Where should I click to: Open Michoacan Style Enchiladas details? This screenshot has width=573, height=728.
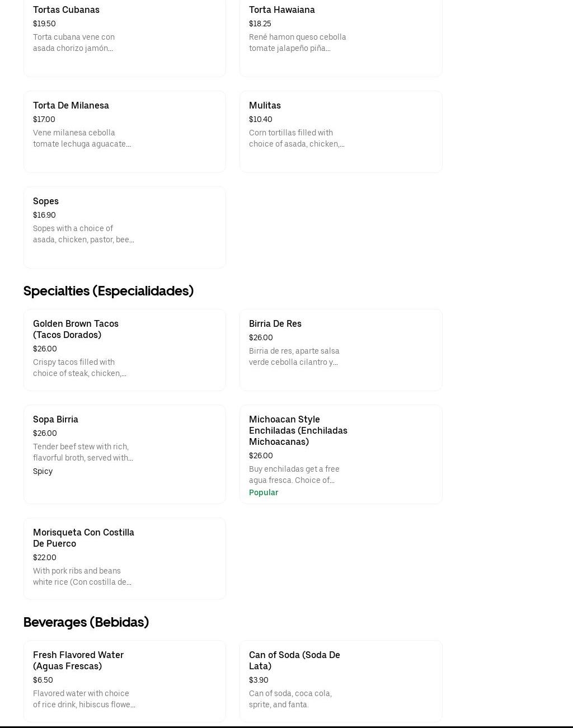340,454
